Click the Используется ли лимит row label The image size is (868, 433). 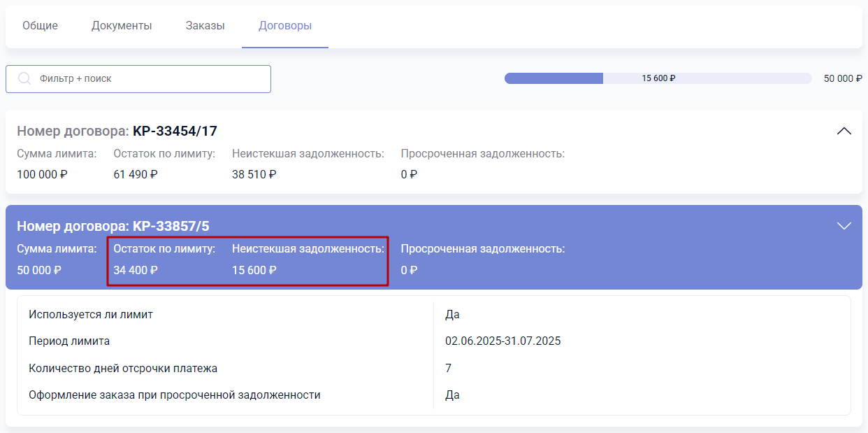coord(91,314)
